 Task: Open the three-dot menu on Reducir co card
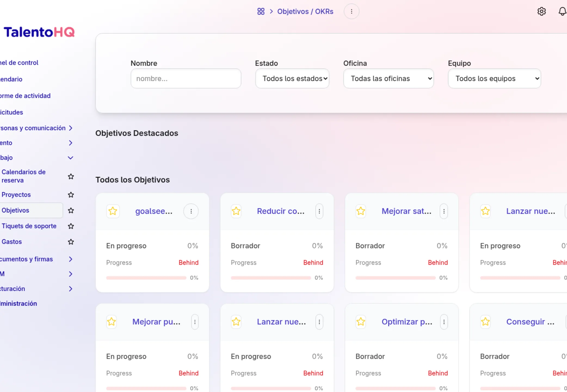[x=319, y=211]
